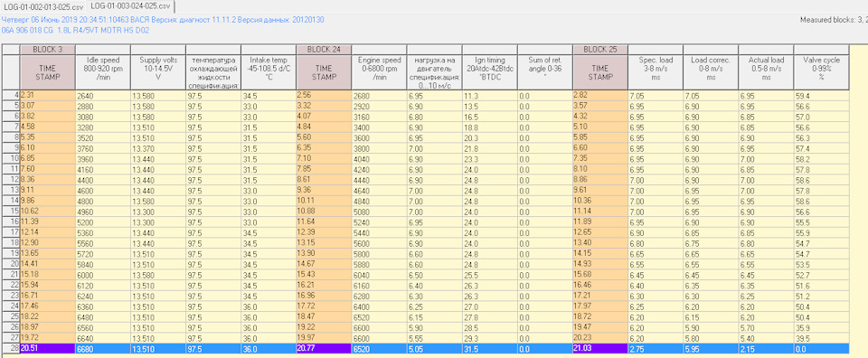Select row number 16
This screenshot has height=358, width=868.
point(11,221)
